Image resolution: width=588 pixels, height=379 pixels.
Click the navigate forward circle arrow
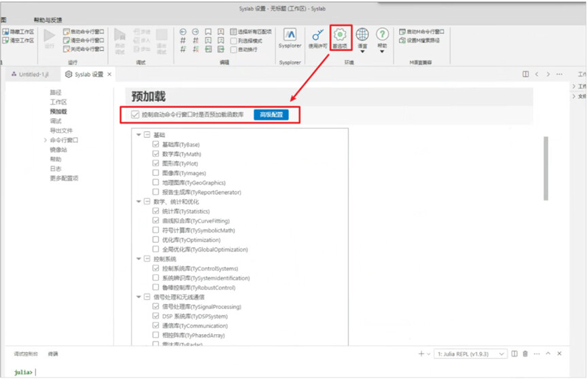coord(195,32)
